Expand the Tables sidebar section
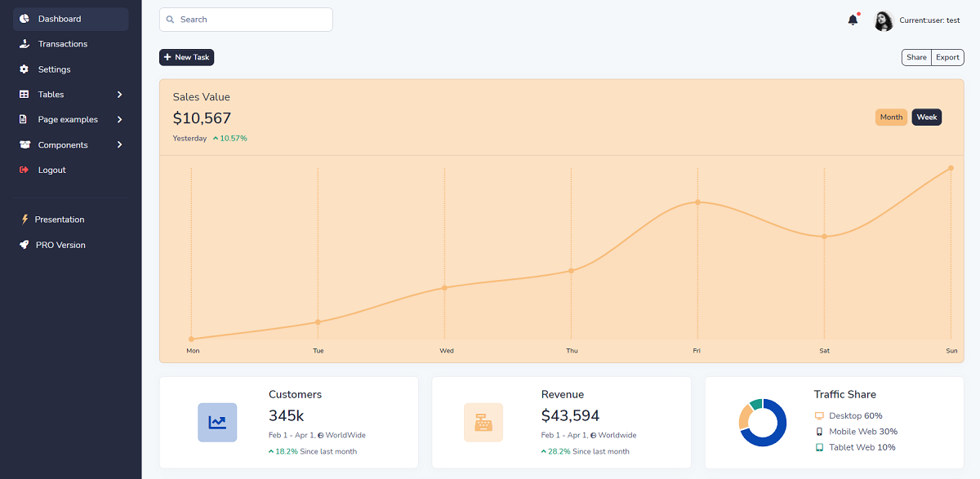980x479 pixels. pos(69,94)
